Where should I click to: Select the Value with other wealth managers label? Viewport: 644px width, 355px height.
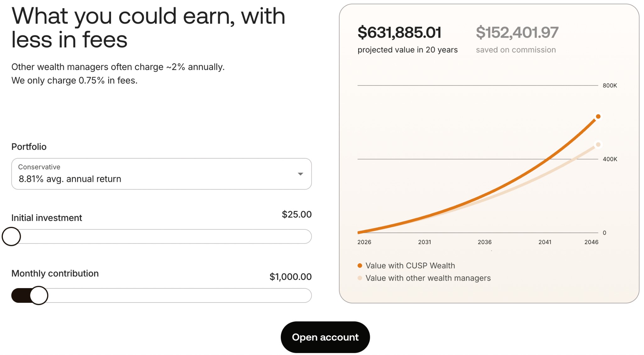[x=428, y=278]
